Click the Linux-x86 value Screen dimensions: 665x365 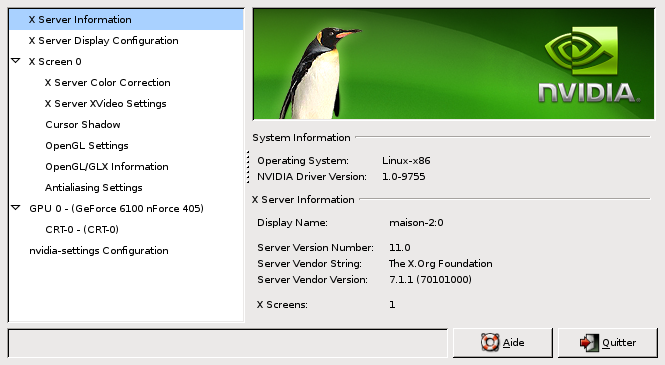tap(406, 161)
